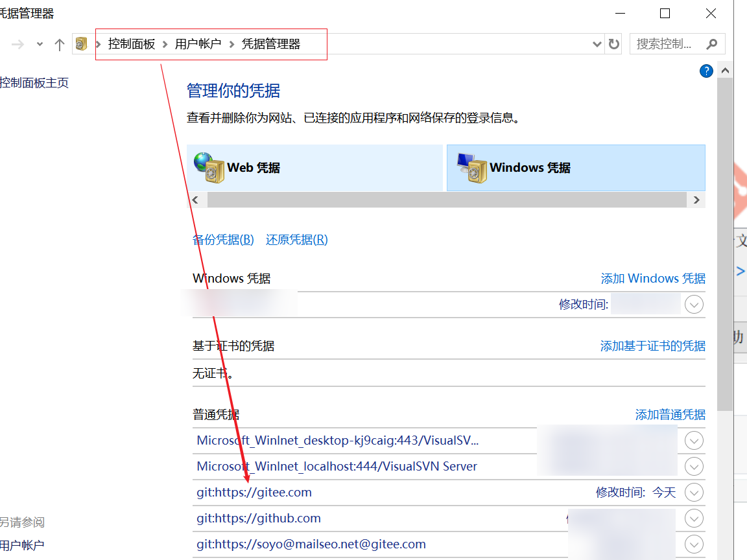
Task: Select 用户帐户 in the breadcrumb path
Action: point(198,44)
